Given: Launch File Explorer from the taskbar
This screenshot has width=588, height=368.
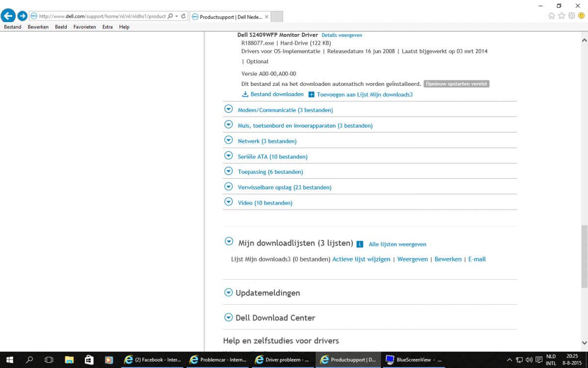Looking at the screenshot, I should tap(69, 360).
